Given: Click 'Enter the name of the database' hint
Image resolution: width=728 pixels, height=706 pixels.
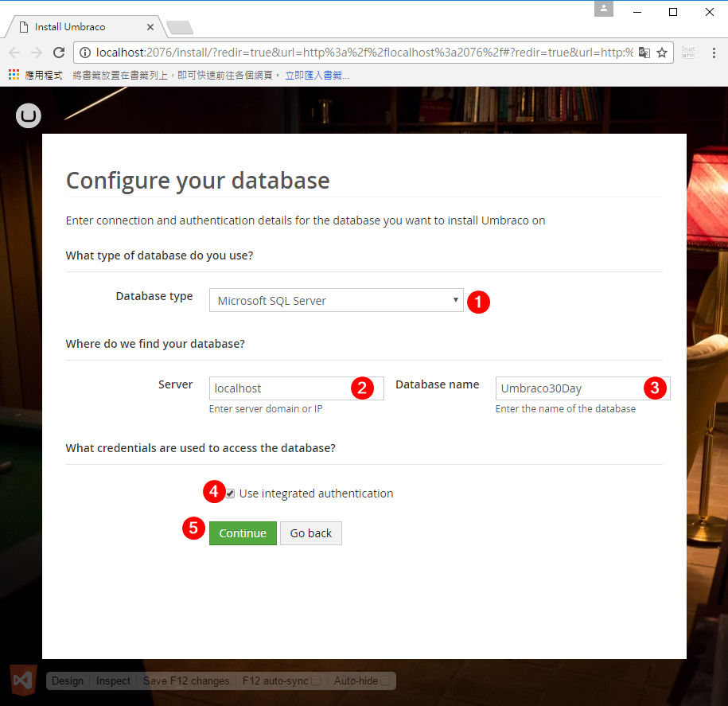Looking at the screenshot, I should [x=566, y=409].
